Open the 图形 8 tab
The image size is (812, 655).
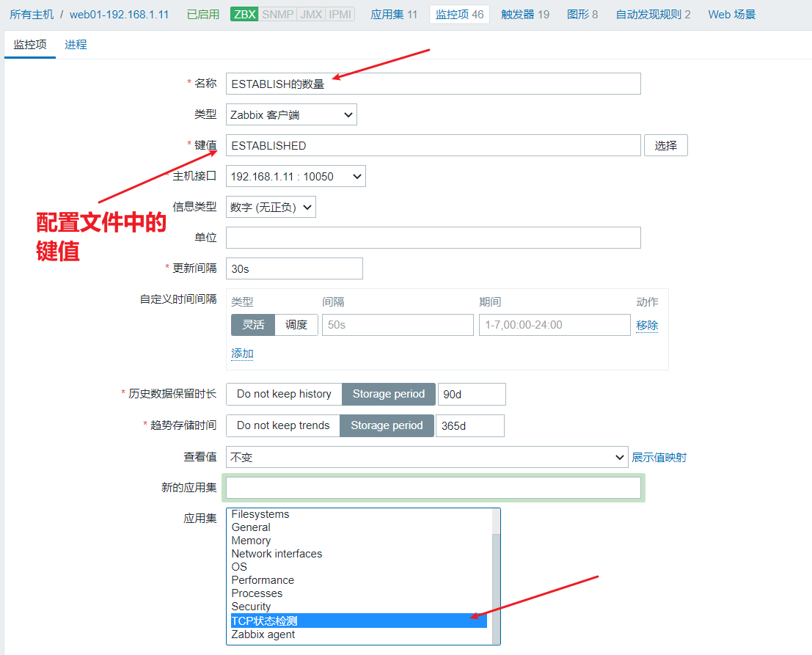click(582, 15)
